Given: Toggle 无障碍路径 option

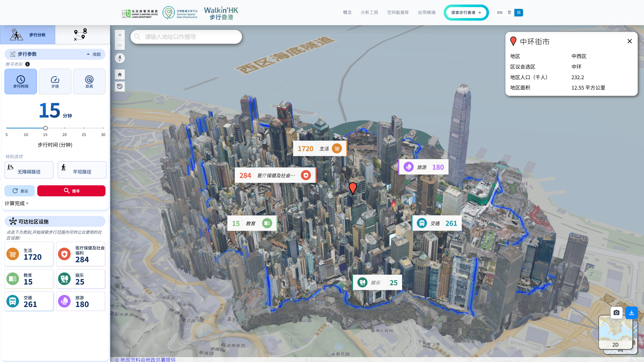Looking at the screenshot, I should tap(29, 170).
